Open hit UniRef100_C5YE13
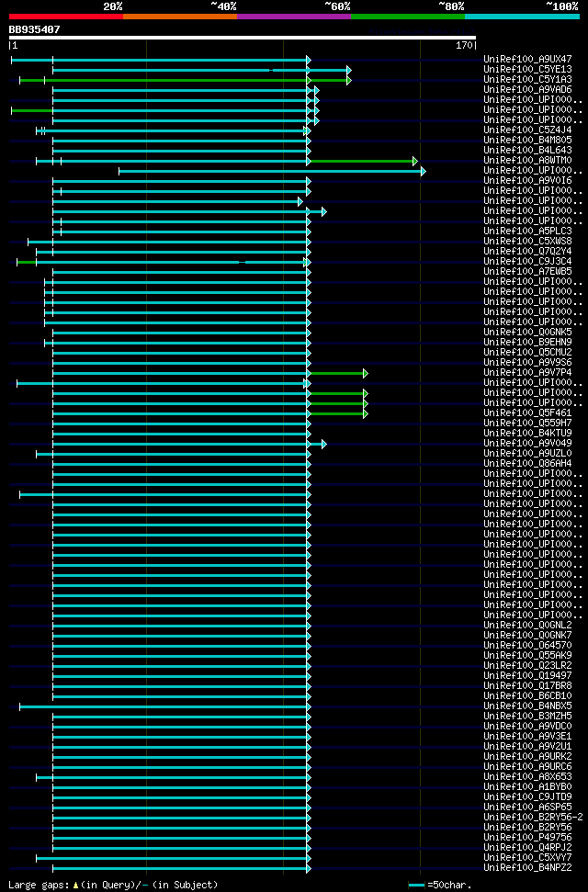The height and width of the screenshot is (892, 588). click(x=527, y=69)
